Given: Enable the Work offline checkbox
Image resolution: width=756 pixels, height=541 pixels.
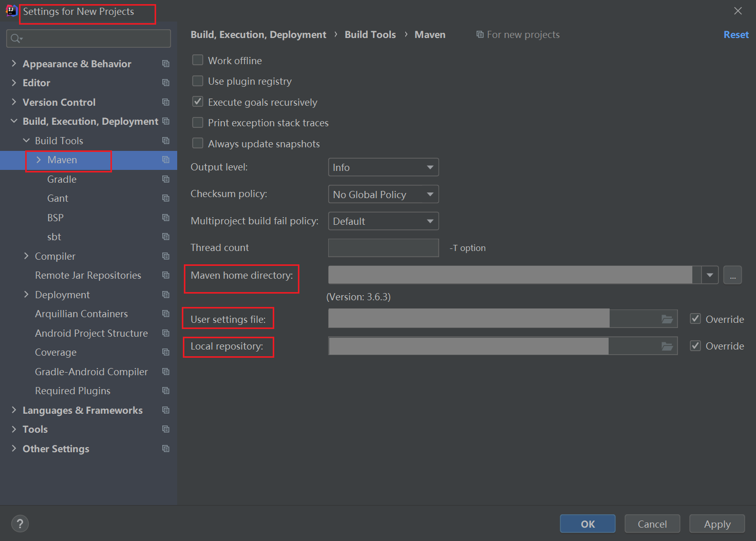Looking at the screenshot, I should point(198,60).
